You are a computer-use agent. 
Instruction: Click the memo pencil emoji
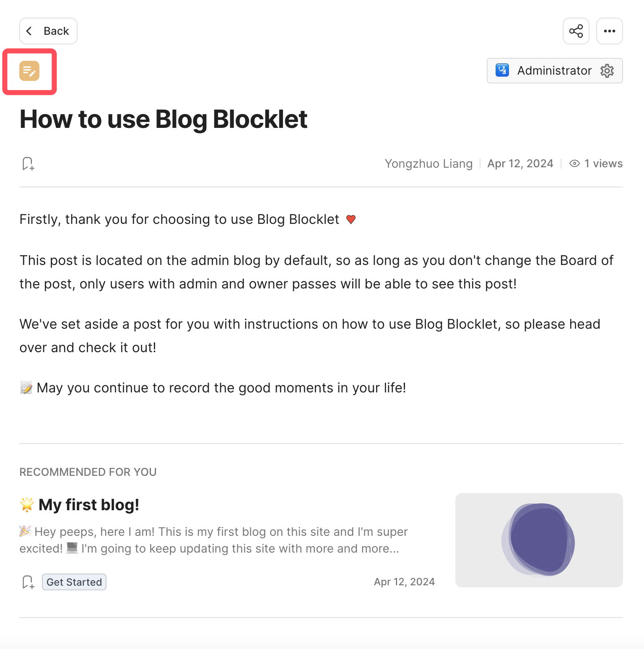(26, 388)
